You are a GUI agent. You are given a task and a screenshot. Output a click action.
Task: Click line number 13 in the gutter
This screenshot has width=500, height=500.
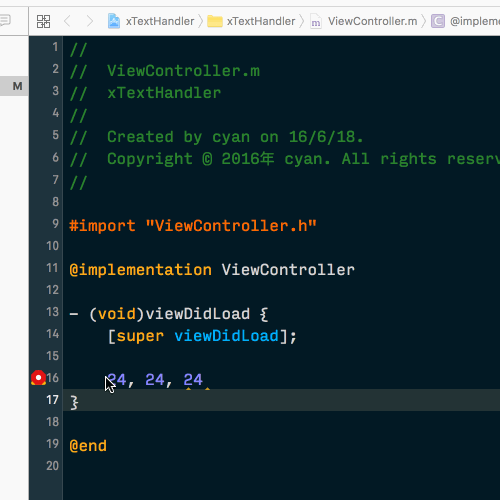tap(52, 312)
